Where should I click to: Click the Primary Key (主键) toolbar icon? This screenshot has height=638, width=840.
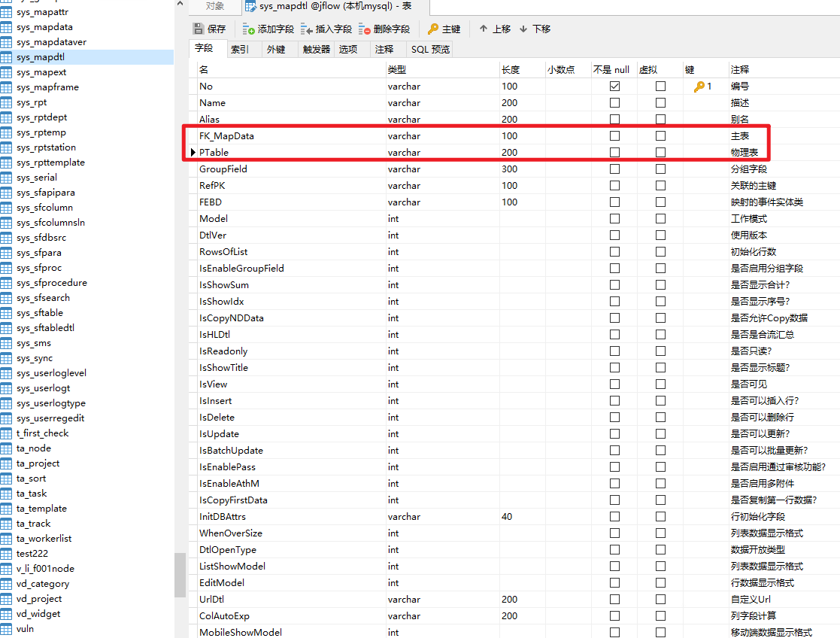click(433, 29)
